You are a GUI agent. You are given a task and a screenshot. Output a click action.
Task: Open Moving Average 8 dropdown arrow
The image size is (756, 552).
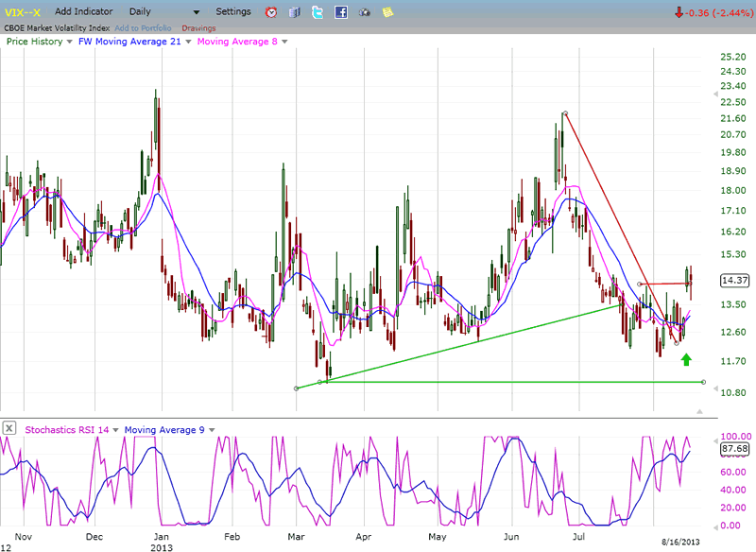[x=284, y=42]
